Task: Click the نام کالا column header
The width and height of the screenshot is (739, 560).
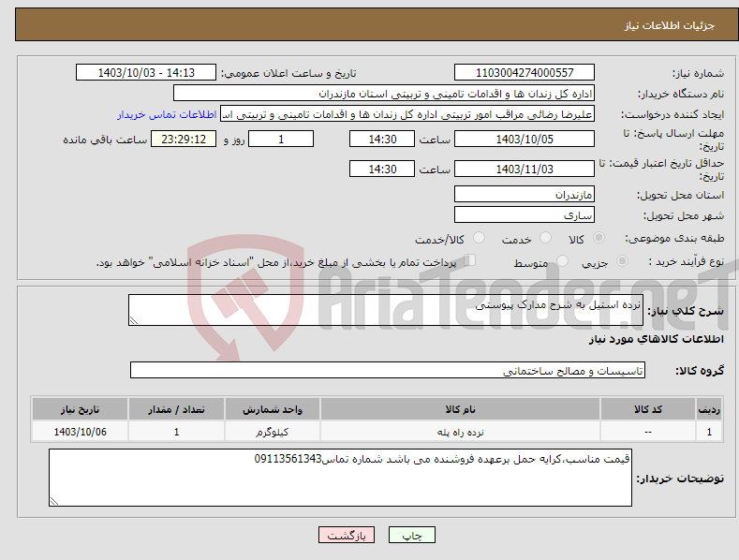Action: coord(460,409)
